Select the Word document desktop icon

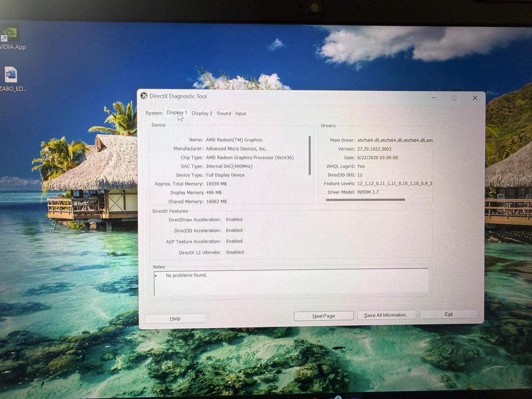pos(11,79)
